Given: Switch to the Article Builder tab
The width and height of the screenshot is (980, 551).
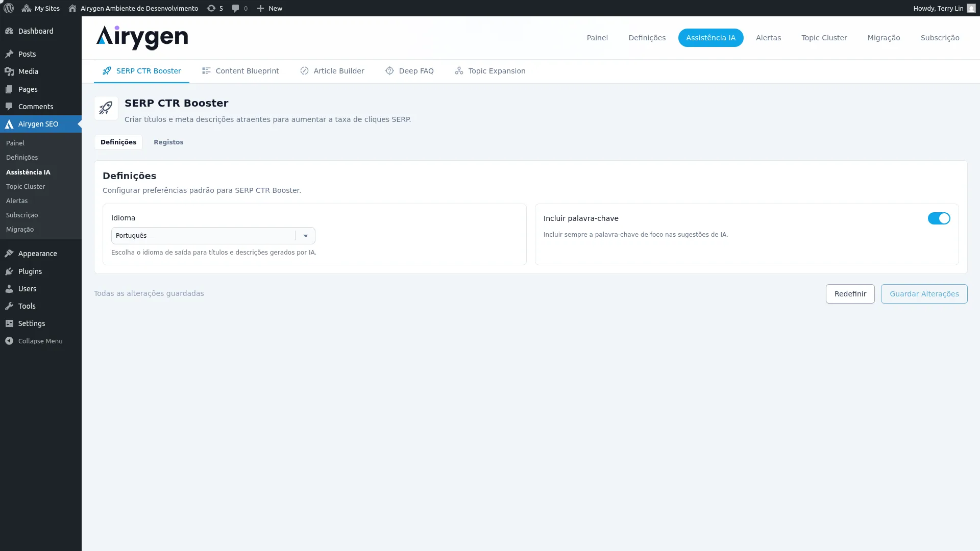Looking at the screenshot, I should [x=332, y=71].
